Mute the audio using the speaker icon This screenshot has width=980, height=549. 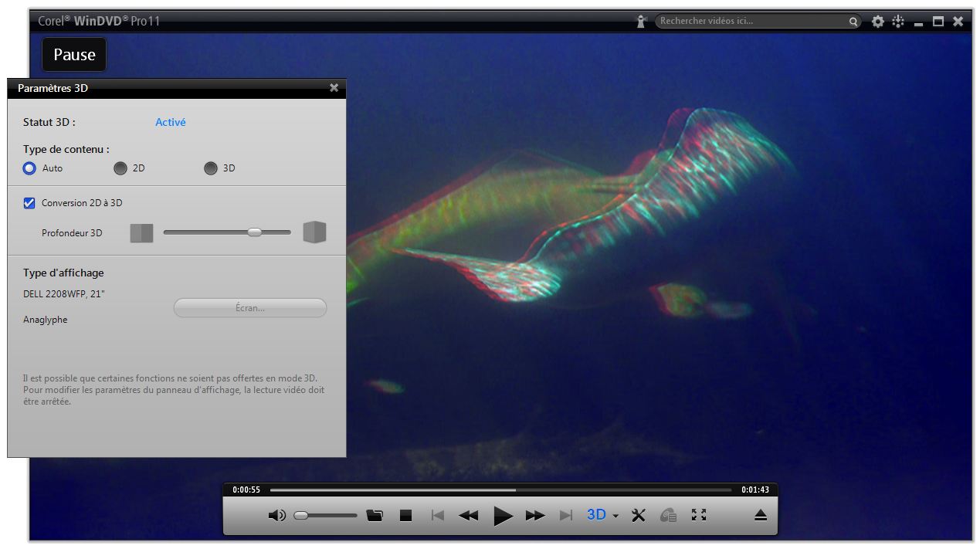click(x=276, y=514)
